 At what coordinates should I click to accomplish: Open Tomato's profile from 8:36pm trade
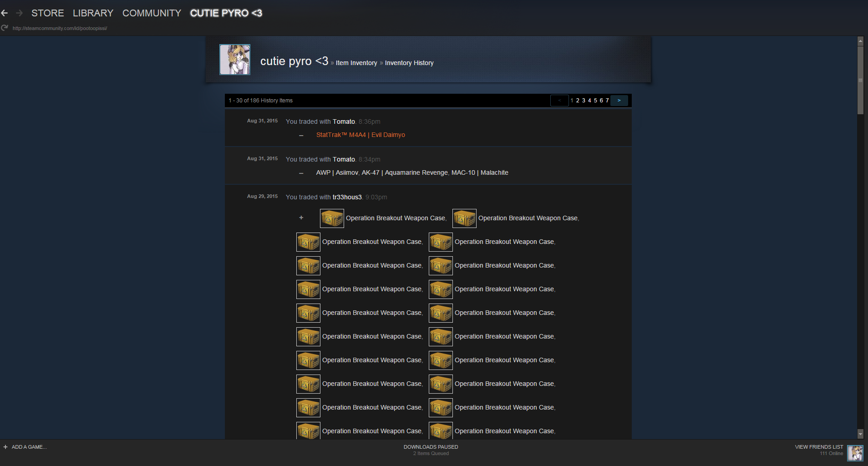tap(344, 122)
